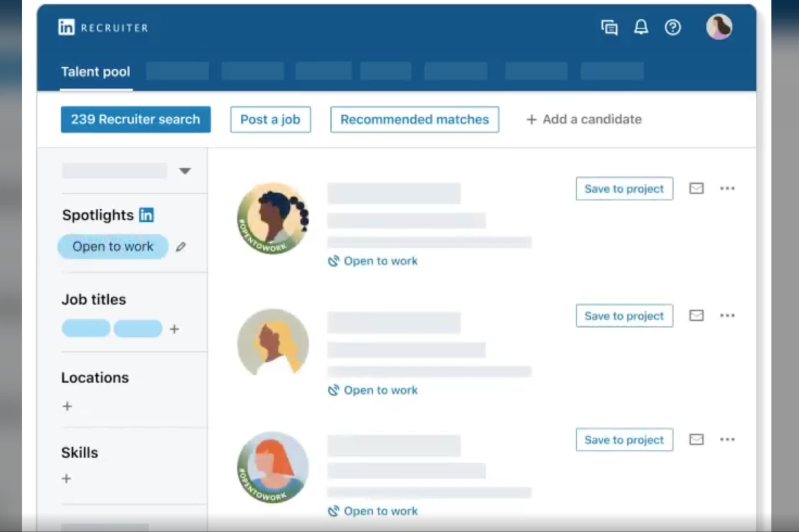Screen dimensions: 799x532
Task: Click the LinkedIn icon beside Spotlights
Action: coord(146,215)
